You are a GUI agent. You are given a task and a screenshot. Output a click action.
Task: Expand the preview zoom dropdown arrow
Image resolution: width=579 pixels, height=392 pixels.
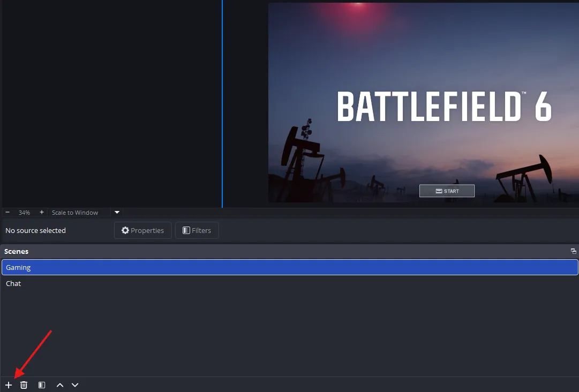[x=116, y=213]
